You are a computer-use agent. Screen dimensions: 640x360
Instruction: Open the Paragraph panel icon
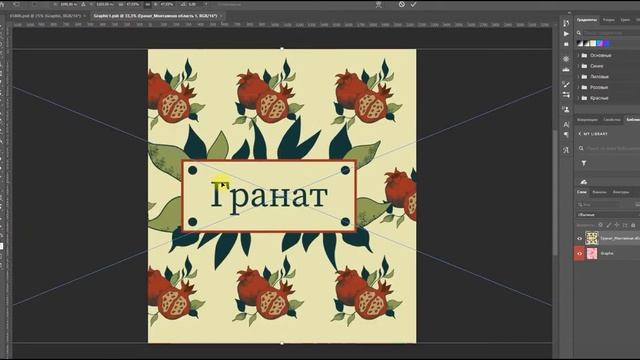point(566,134)
